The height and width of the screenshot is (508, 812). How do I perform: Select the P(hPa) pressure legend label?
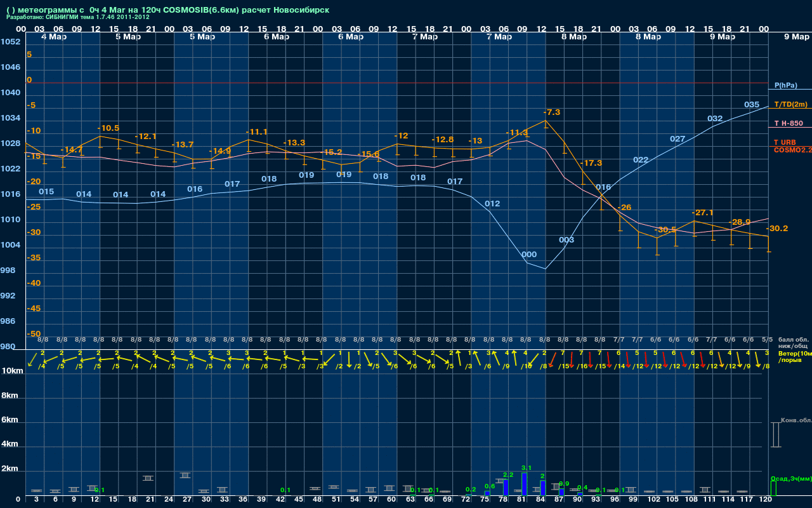[785, 85]
